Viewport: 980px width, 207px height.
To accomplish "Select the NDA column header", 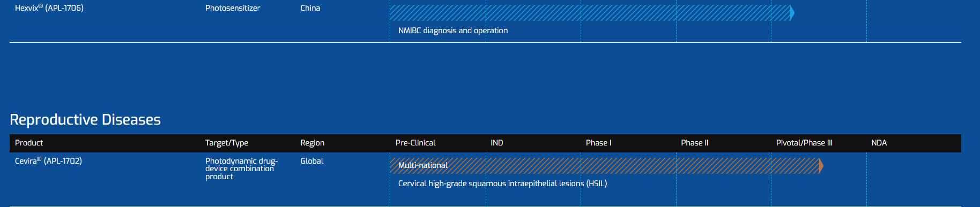I will click(879, 143).
